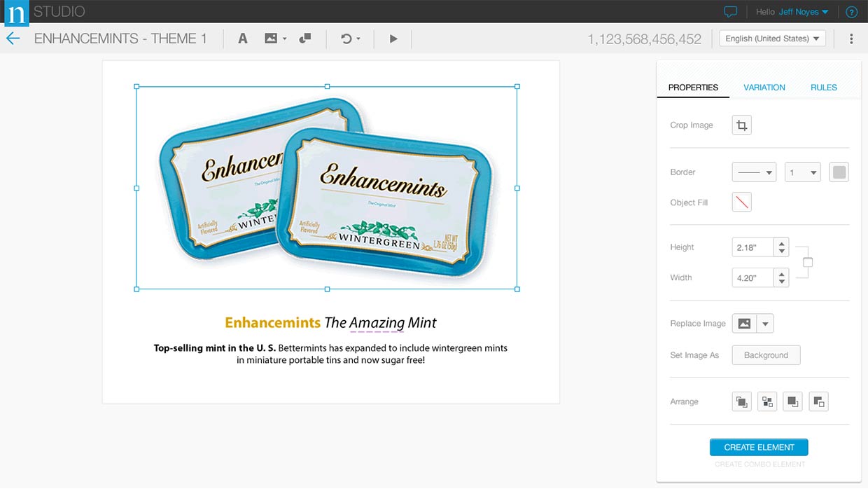This screenshot has height=489, width=868.
Task: Click the Arrange icon with small scattered squares
Action: tap(768, 402)
